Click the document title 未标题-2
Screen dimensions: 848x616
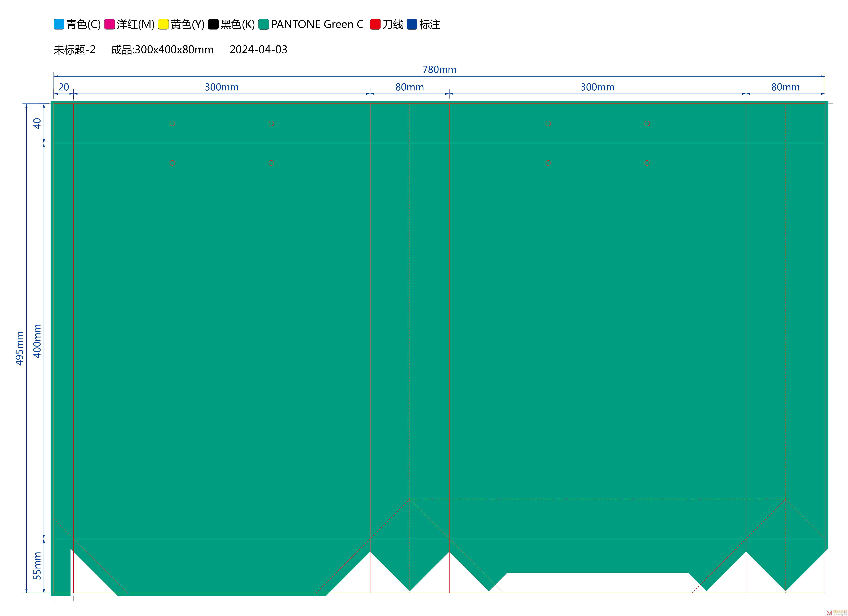[x=74, y=50]
